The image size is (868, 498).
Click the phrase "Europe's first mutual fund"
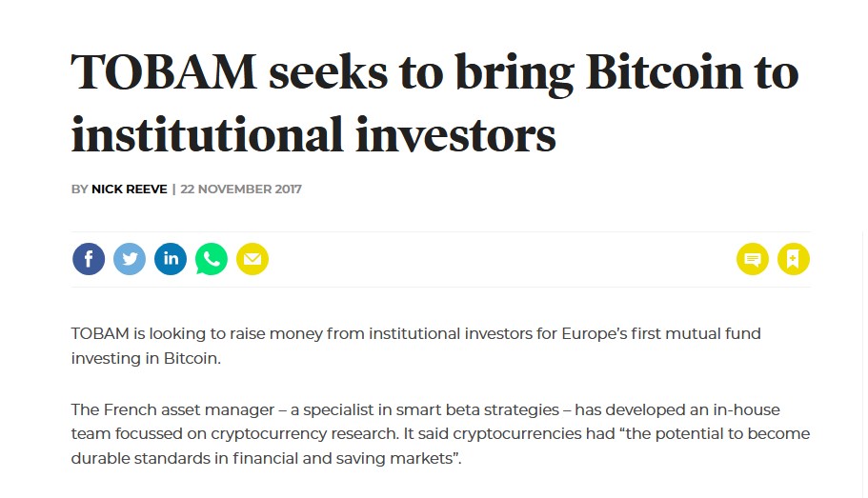tap(661, 333)
